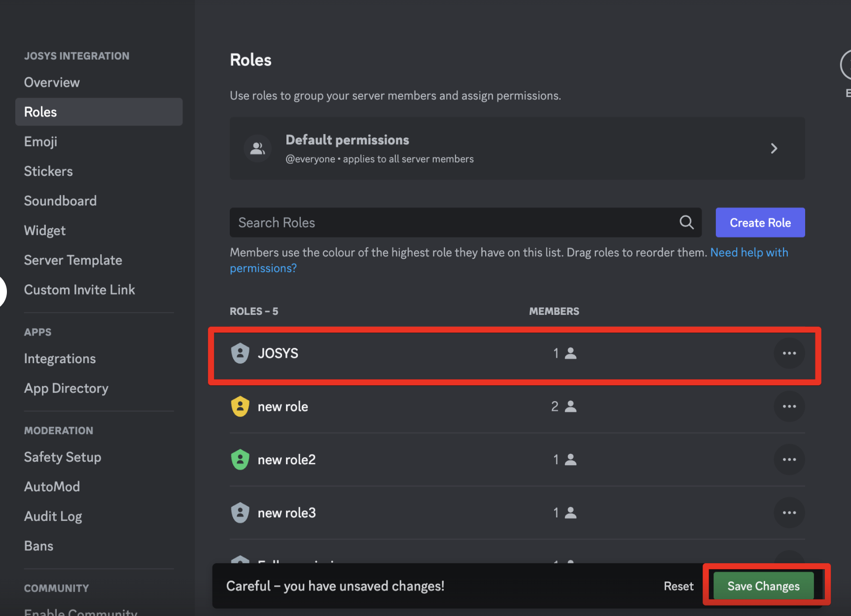This screenshot has width=851, height=616.
Task: Open more options for JOSYS role
Action: [789, 353]
